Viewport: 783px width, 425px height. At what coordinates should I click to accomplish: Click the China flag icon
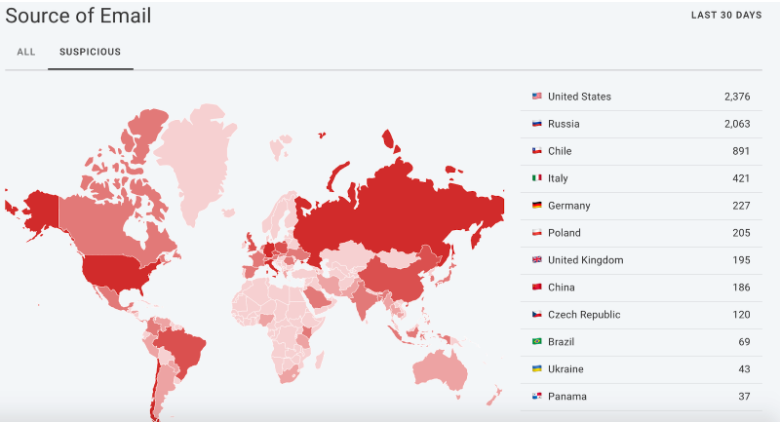tap(537, 287)
